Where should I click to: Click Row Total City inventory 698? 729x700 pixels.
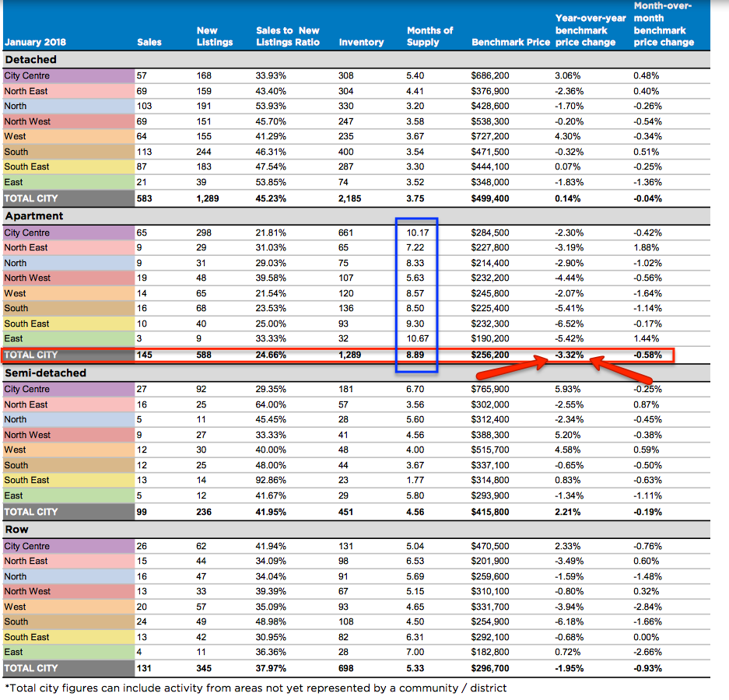[x=346, y=668]
